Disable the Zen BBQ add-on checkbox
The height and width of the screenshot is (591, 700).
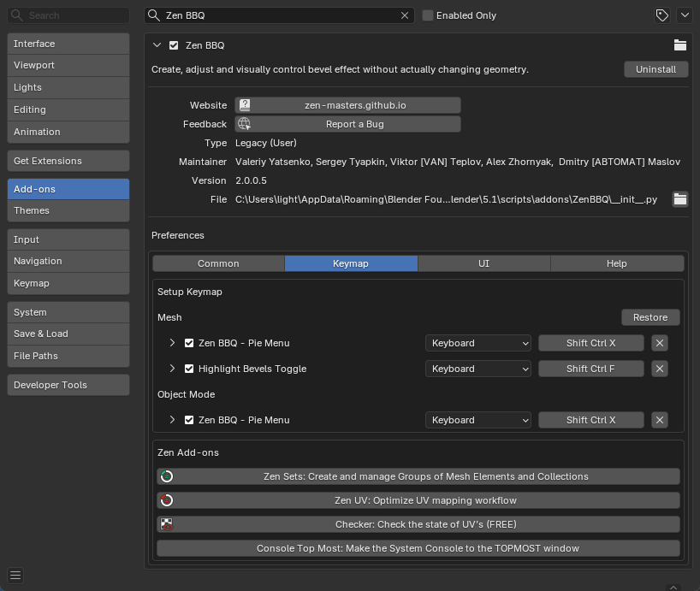[x=174, y=45]
